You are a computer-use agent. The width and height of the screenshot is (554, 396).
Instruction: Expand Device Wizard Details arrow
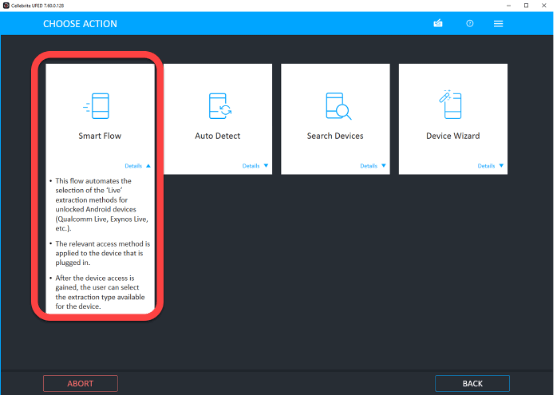coord(501,166)
